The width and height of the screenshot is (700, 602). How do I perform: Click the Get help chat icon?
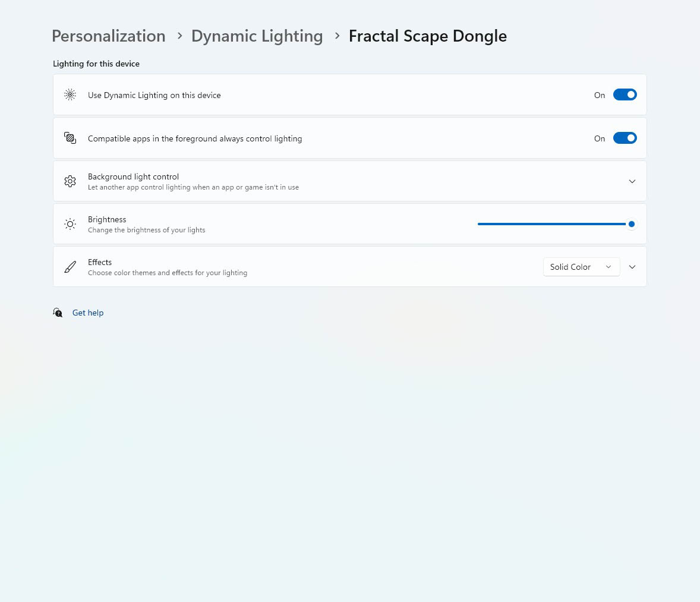pos(58,313)
